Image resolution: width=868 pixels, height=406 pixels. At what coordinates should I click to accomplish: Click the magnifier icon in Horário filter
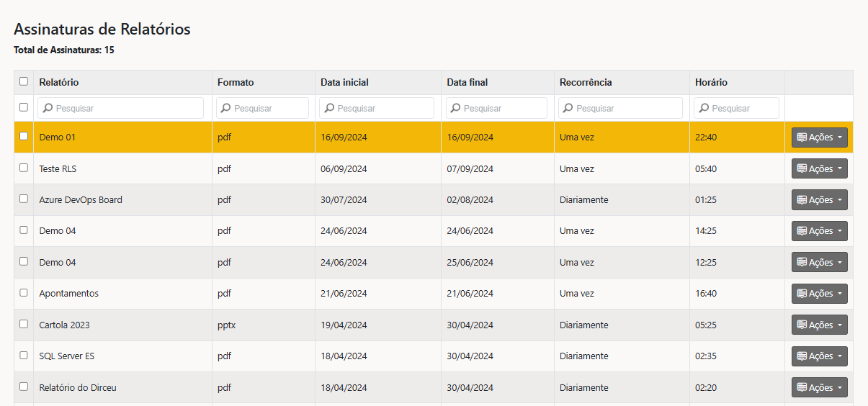coord(704,109)
